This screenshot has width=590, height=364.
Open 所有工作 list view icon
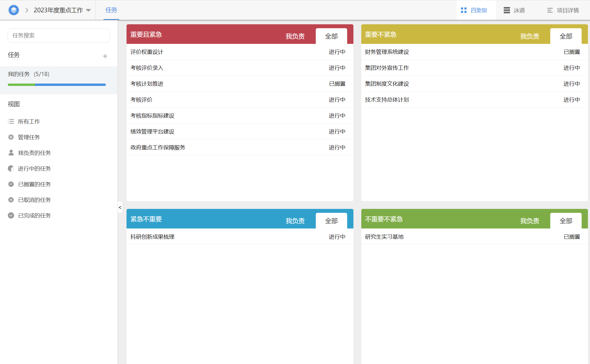click(x=11, y=121)
